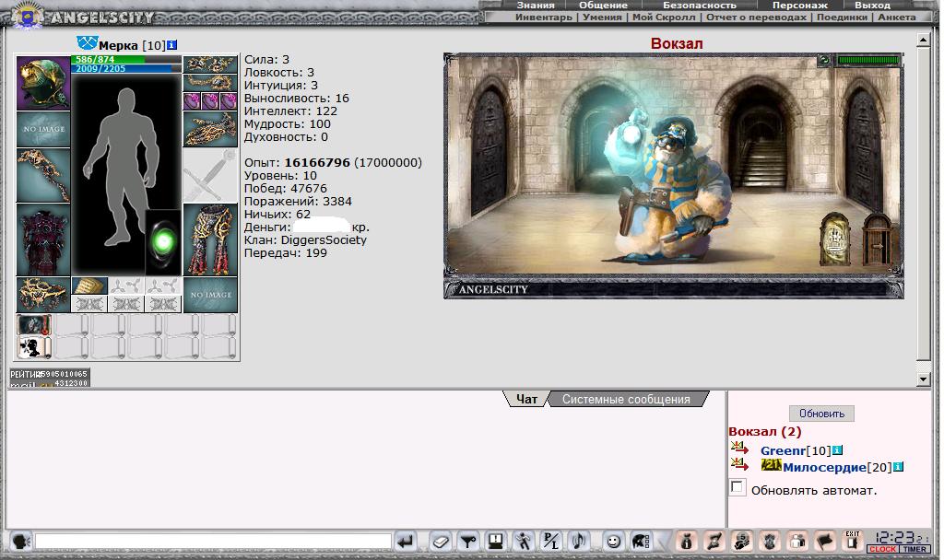Select player Милосердие in the room list
944x560 pixels.
824,467
